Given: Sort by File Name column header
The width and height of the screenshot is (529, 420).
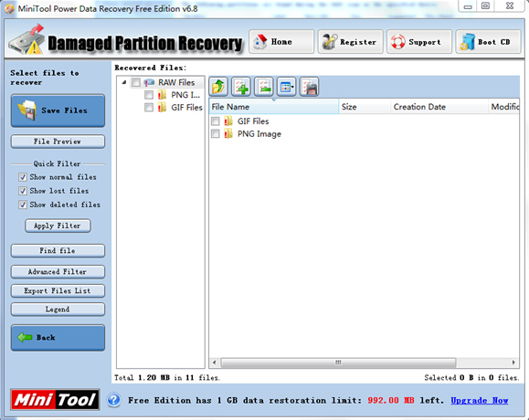Looking at the screenshot, I should pyautogui.click(x=273, y=107).
